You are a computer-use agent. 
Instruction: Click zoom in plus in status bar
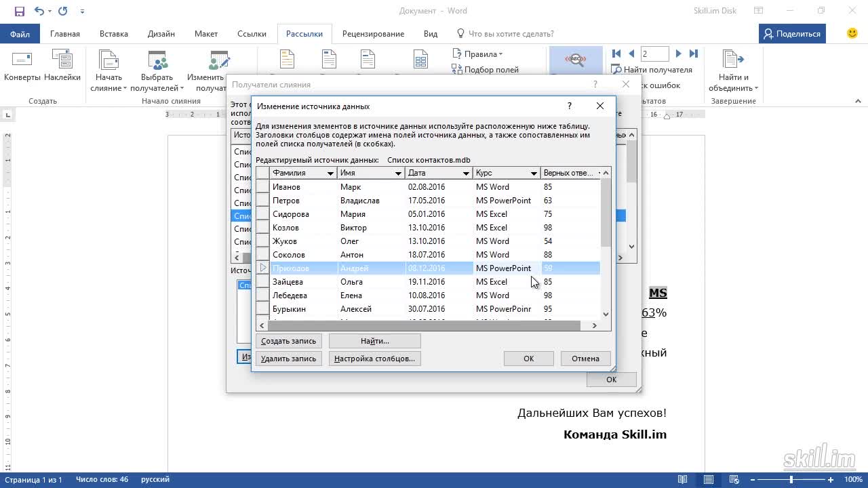click(831, 480)
